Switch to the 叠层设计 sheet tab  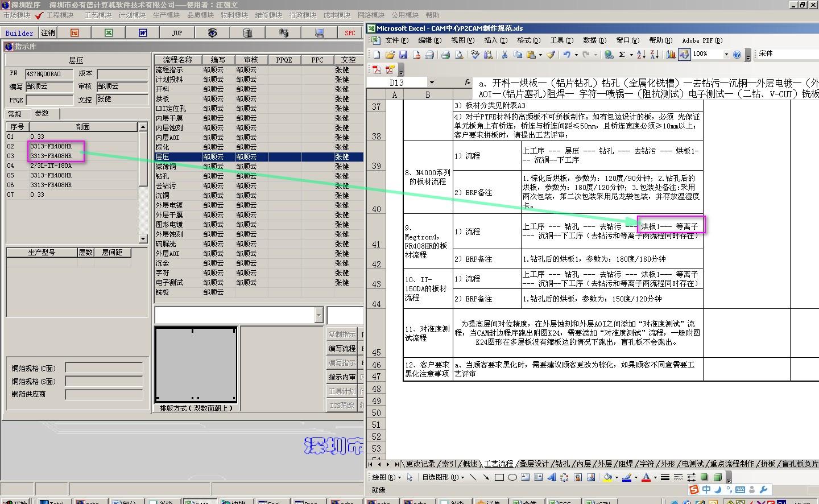pos(534,464)
